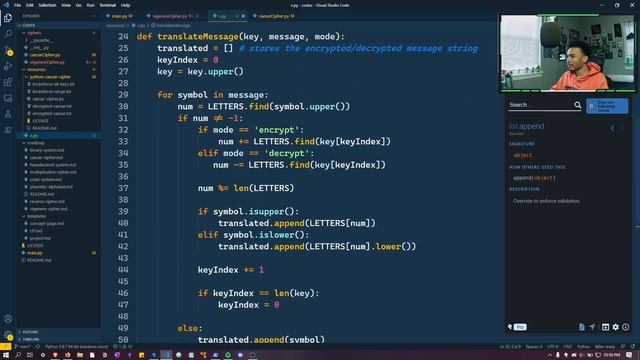Click Kite panel window layout icon
The height and width of the screenshot is (360, 640).
[605, 327]
